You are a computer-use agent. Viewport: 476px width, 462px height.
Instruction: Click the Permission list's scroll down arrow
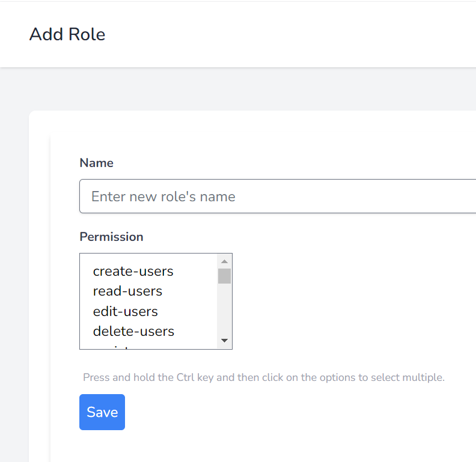tap(225, 341)
